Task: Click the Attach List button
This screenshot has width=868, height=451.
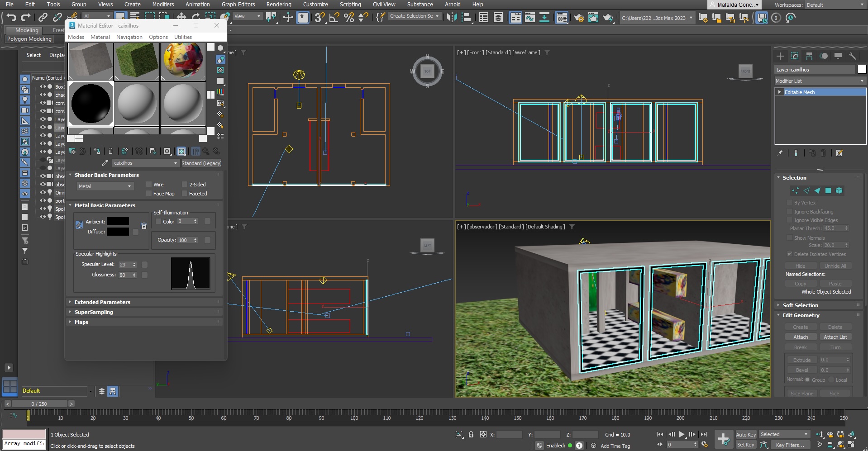Action: [835, 337]
